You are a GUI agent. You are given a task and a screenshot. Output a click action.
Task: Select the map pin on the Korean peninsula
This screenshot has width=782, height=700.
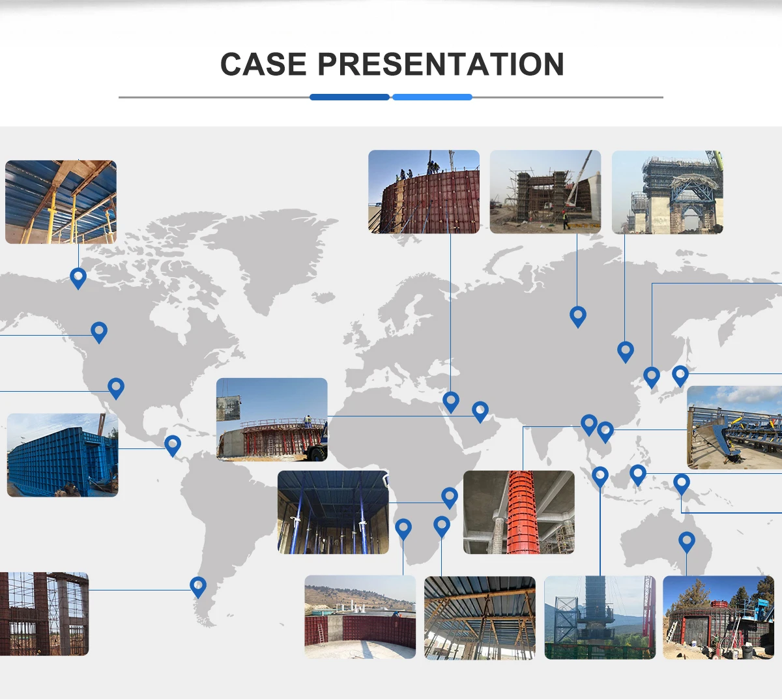(x=652, y=376)
